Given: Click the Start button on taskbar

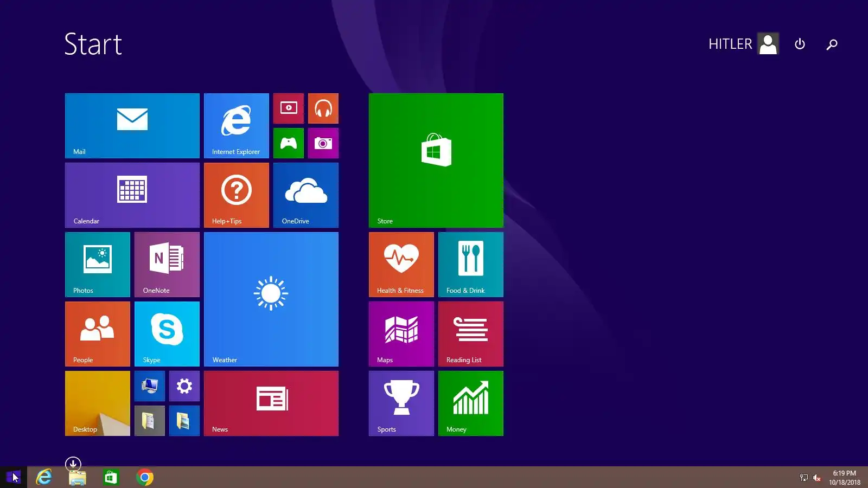Looking at the screenshot, I should [x=13, y=477].
